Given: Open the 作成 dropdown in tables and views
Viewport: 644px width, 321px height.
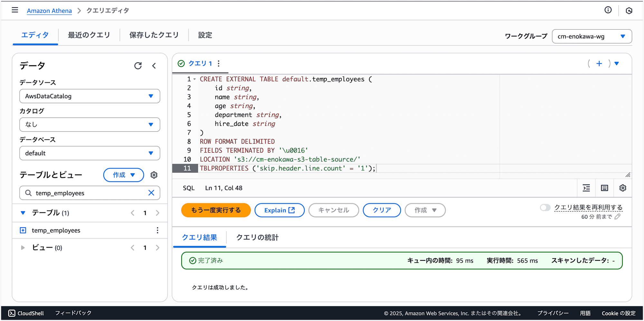Looking at the screenshot, I should tap(124, 175).
